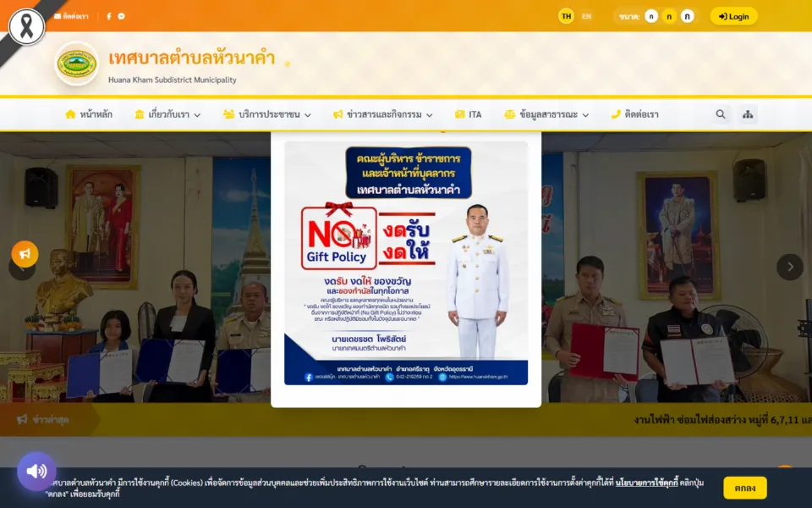Image resolution: width=812 pixels, height=508 pixels.
Task: Expand the บริการประชาชน dropdown menu
Action: [x=267, y=114]
